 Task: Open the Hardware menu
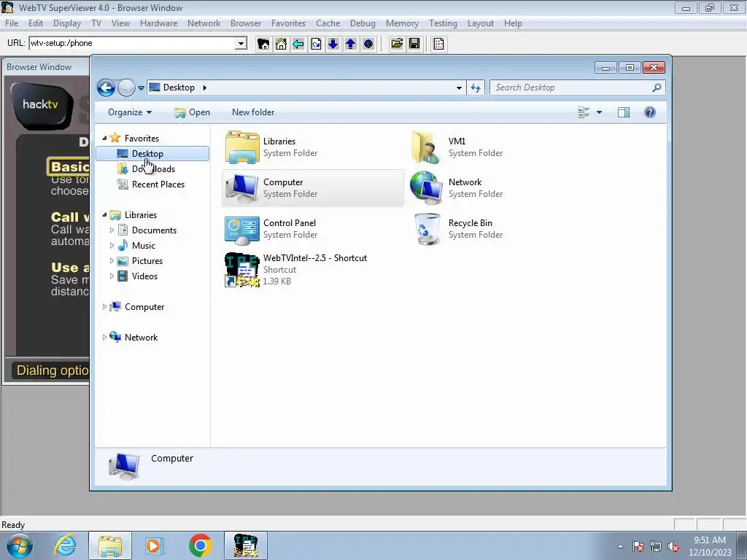158,23
